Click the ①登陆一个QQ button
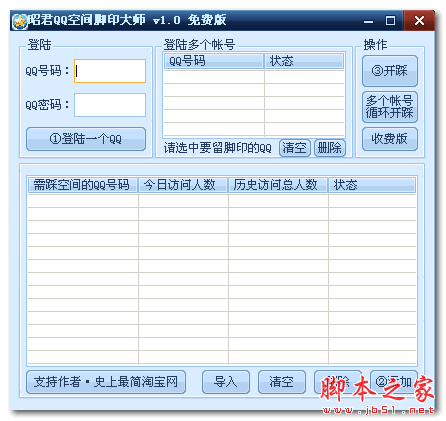Image resolution: width=446 pixels, height=421 pixels. pos(86,139)
